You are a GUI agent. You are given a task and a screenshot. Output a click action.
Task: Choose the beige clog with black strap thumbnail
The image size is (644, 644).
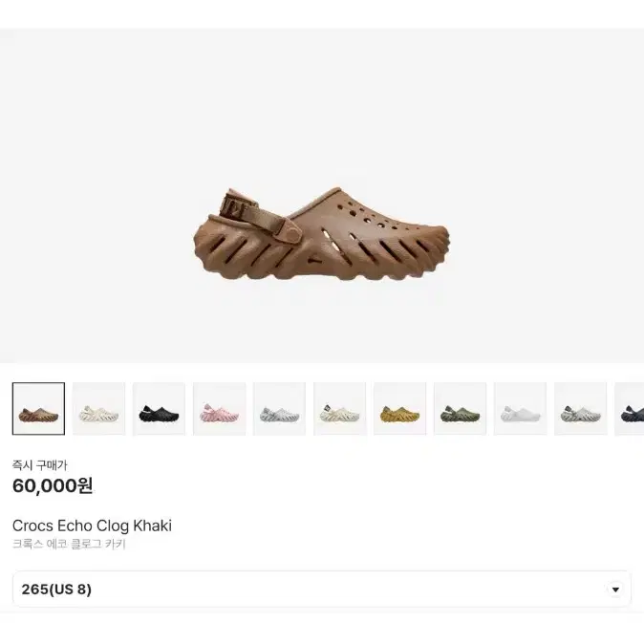(x=339, y=409)
